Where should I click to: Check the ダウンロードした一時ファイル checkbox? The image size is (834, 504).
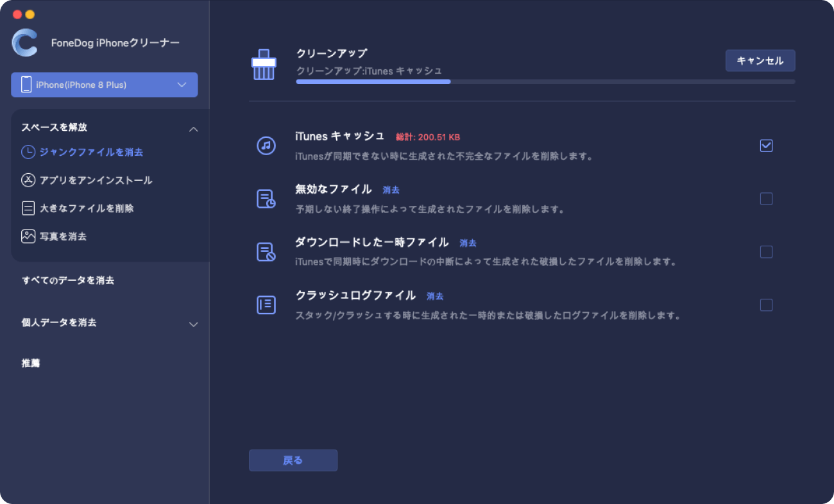pos(766,252)
